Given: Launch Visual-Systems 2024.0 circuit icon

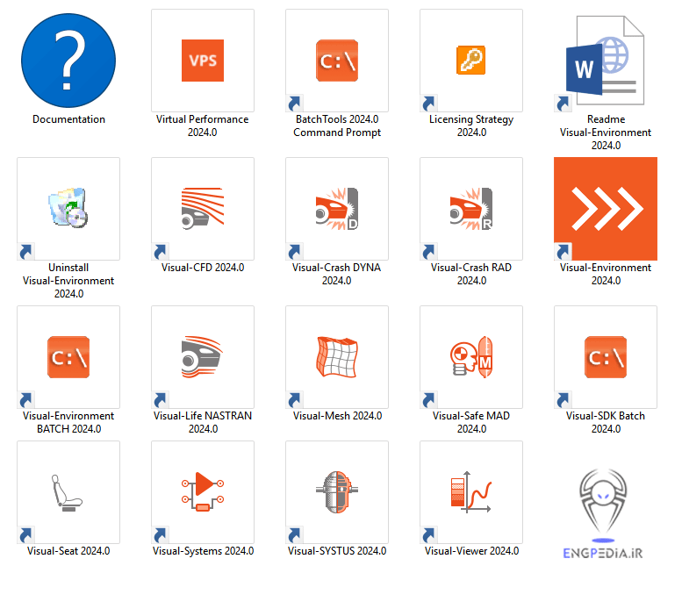Looking at the screenshot, I should [203, 491].
